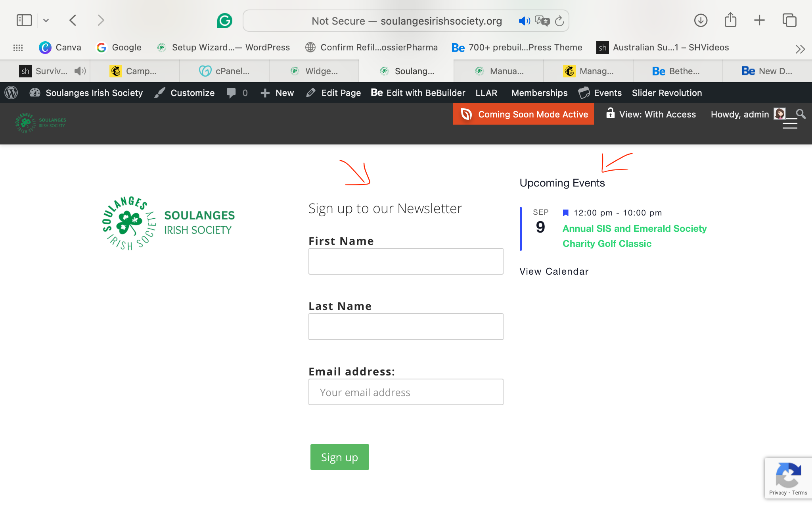812x508 pixels.
Task: Click the Grammarly icon in toolbar
Action: coord(225,21)
